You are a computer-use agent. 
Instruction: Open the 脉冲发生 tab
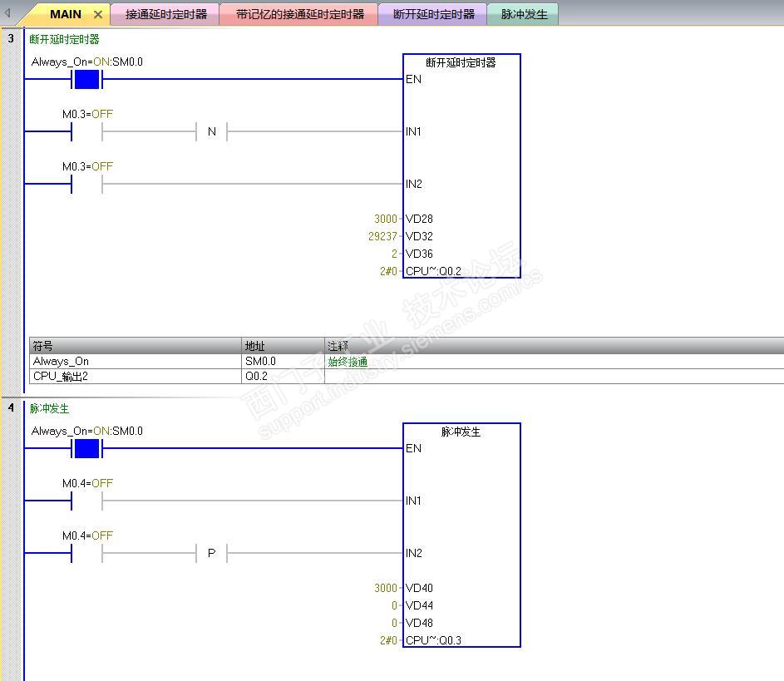524,14
